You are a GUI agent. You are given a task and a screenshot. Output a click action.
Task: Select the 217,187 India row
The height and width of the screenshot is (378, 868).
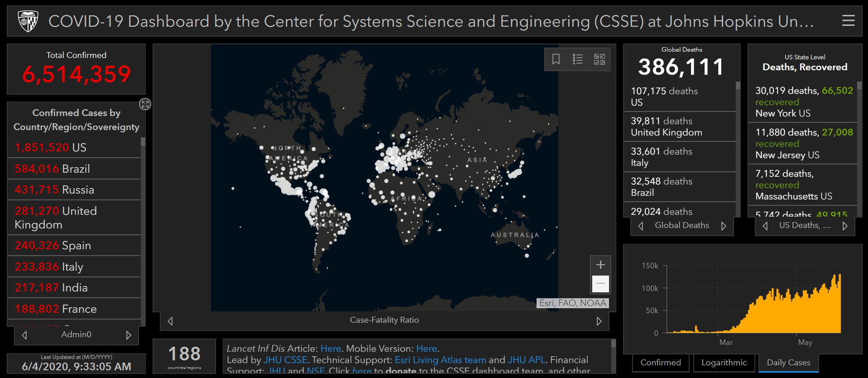(74, 287)
